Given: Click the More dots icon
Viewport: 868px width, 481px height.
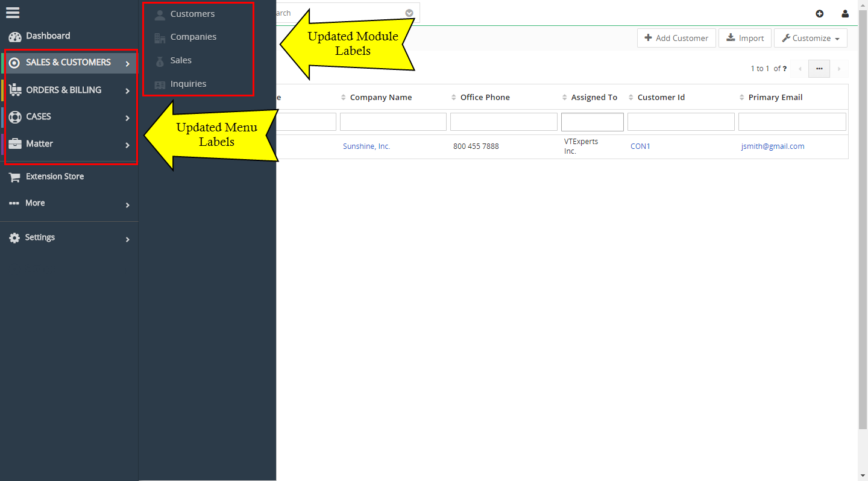Looking at the screenshot, I should [14, 203].
